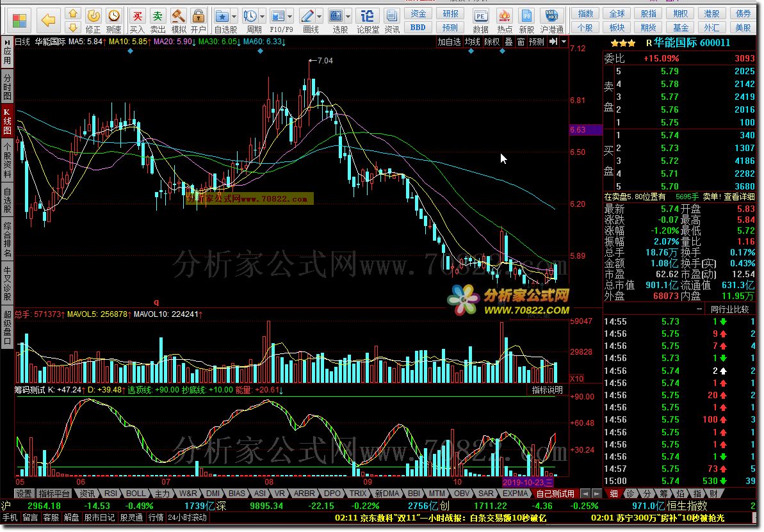The height and width of the screenshot is (532, 764).
Task: Select the TRIX indicator tab
Action: tap(357, 494)
